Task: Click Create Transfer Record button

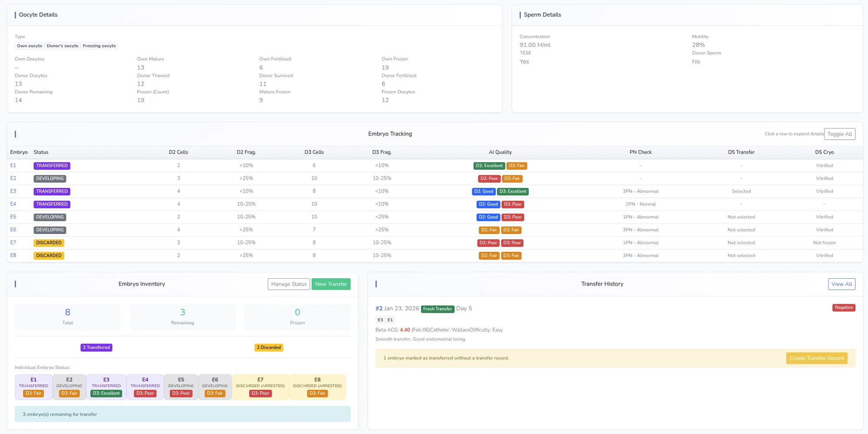Action: (816, 358)
